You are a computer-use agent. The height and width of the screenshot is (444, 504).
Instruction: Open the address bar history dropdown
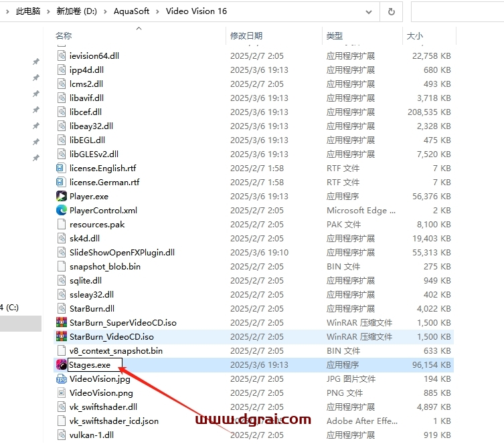tap(369, 12)
